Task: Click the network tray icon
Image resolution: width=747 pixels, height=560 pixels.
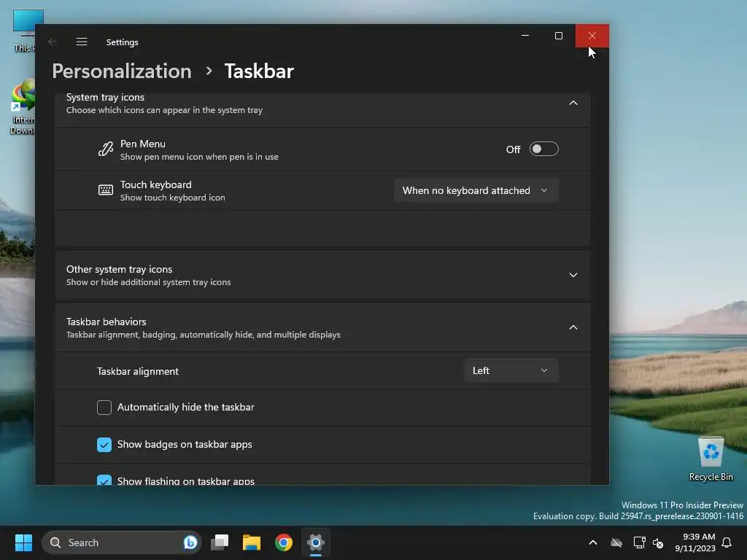Action: tap(639, 542)
